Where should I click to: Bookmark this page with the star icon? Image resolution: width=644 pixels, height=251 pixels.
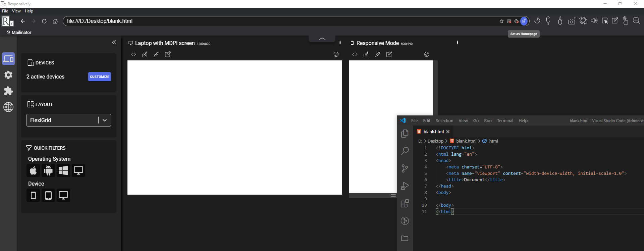point(502,21)
